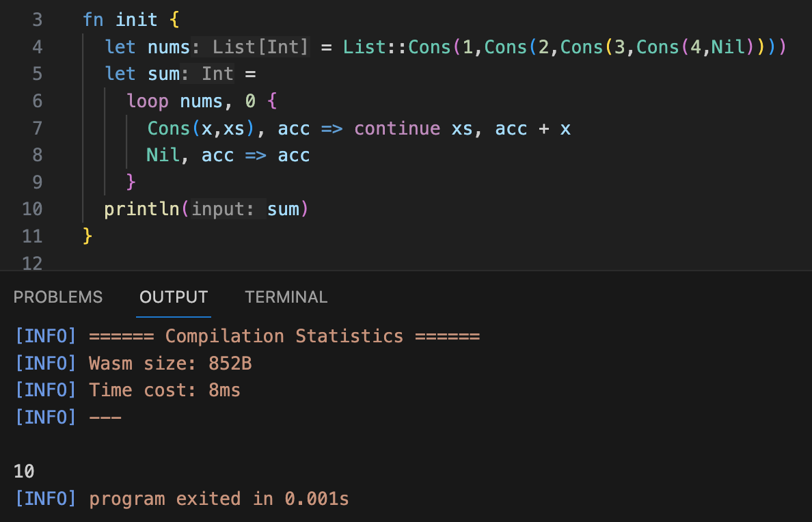Click the Wasm size: 852B output line

pos(170,363)
